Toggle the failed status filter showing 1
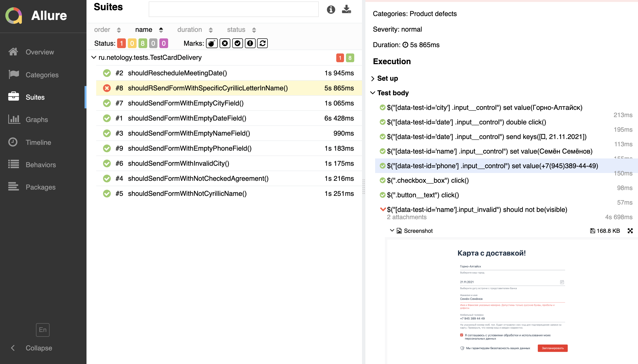638x364 pixels. [x=121, y=43]
